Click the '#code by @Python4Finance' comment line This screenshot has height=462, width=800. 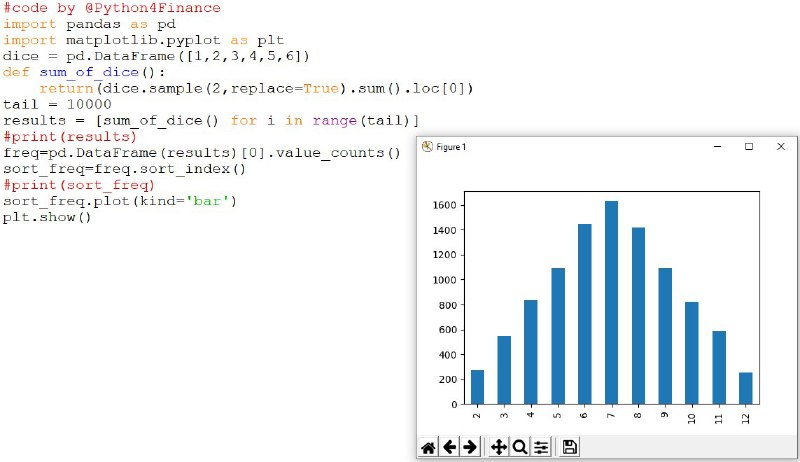(x=112, y=8)
